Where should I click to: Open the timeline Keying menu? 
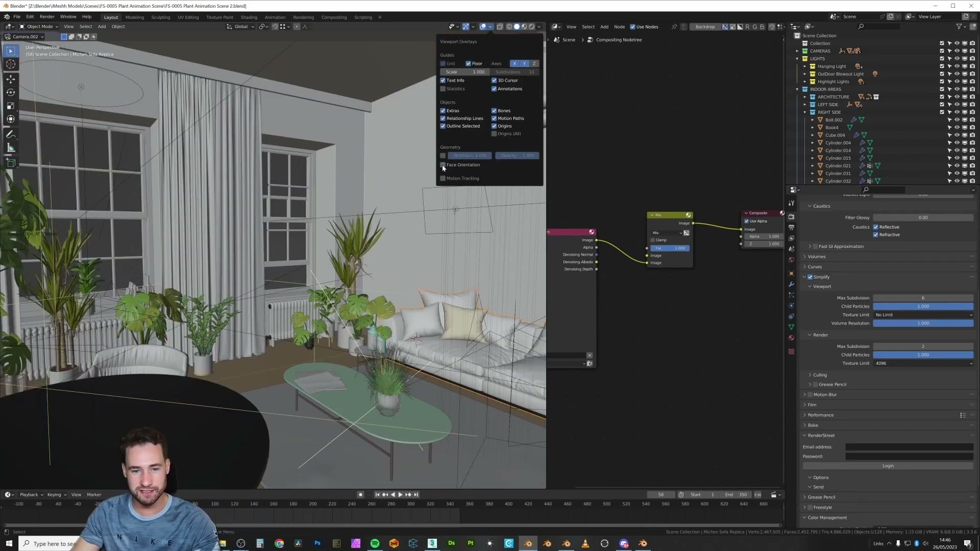click(57, 495)
